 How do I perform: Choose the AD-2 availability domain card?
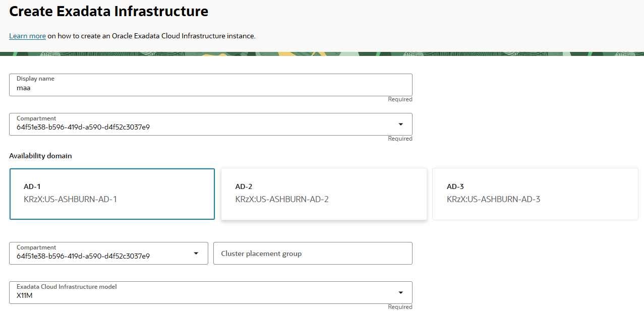click(324, 194)
